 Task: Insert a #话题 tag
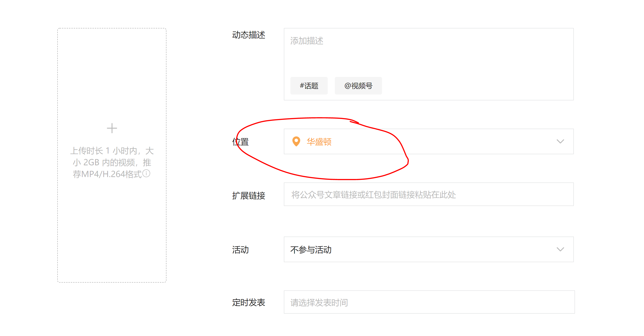pyautogui.click(x=309, y=86)
